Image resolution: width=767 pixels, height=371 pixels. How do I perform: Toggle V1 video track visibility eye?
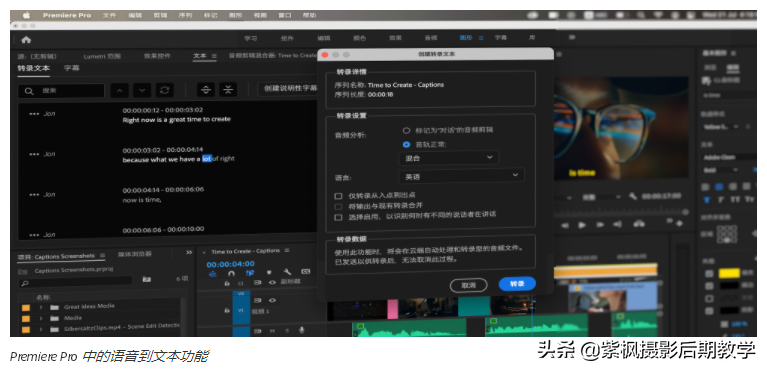(272, 300)
